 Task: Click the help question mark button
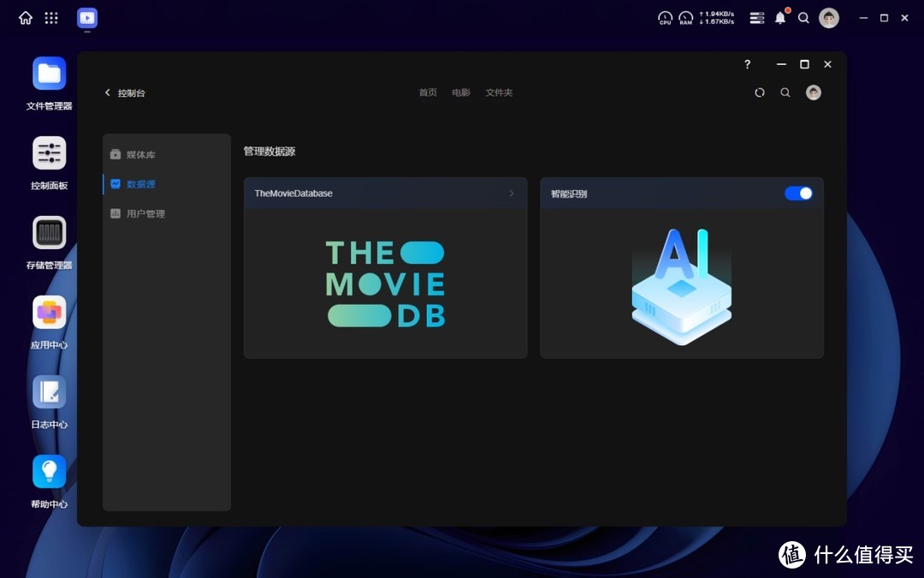click(x=747, y=64)
